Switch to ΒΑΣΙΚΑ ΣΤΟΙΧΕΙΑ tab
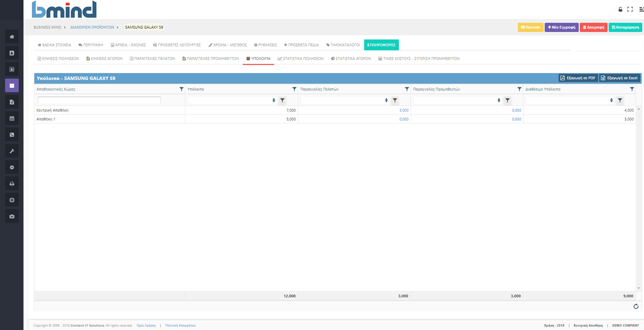 coord(54,45)
